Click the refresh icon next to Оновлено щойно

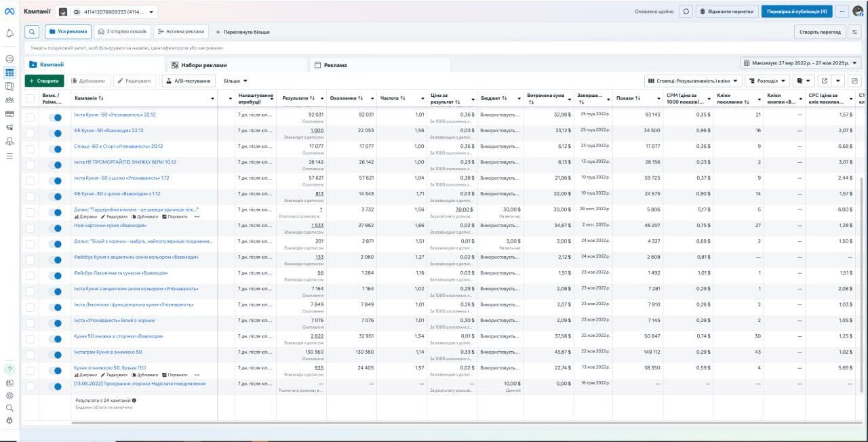[686, 12]
